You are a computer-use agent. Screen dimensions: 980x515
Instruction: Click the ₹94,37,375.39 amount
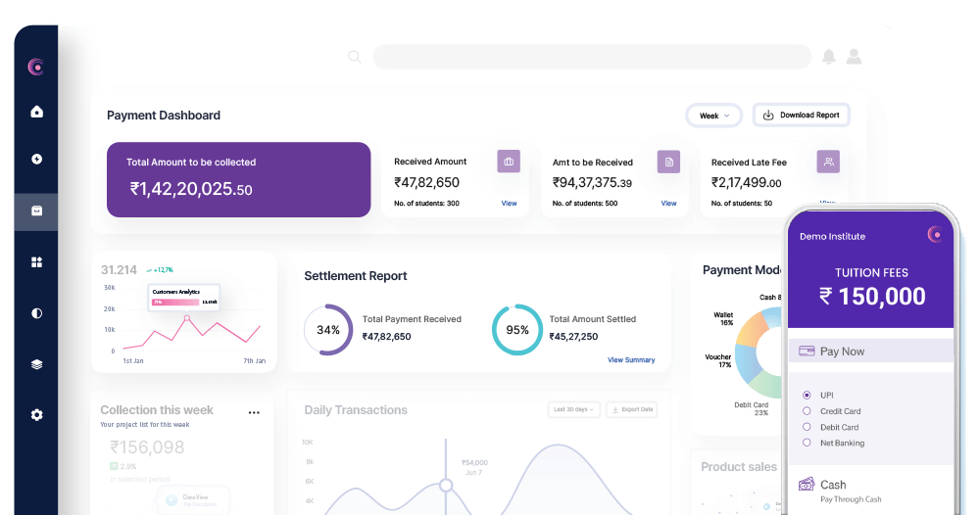coord(592,182)
